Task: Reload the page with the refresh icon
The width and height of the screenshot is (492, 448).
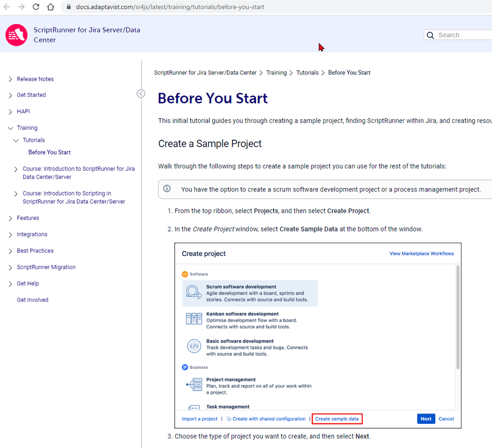Action: (x=36, y=6)
